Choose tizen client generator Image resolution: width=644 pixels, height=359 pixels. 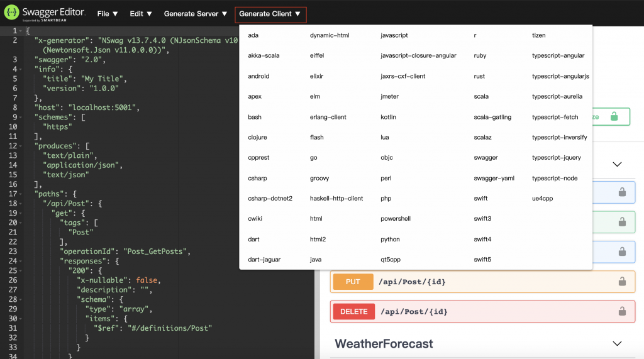click(538, 35)
